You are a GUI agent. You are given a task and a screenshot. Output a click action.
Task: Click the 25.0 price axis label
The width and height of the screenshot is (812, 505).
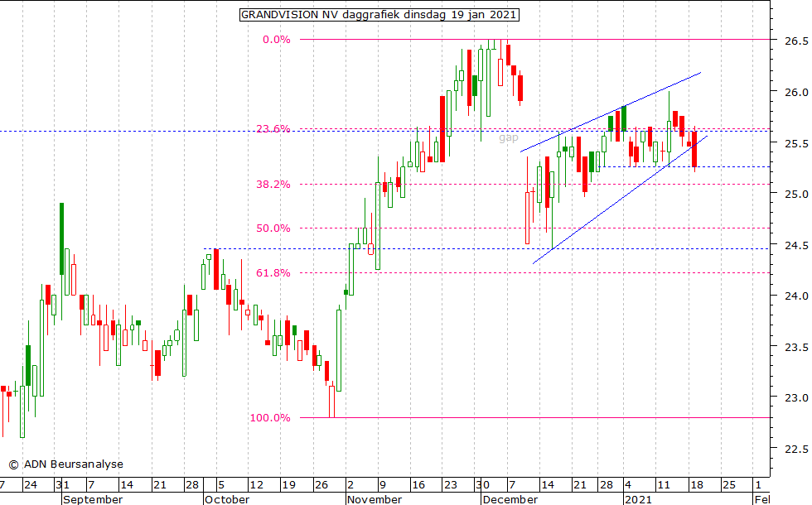click(796, 195)
